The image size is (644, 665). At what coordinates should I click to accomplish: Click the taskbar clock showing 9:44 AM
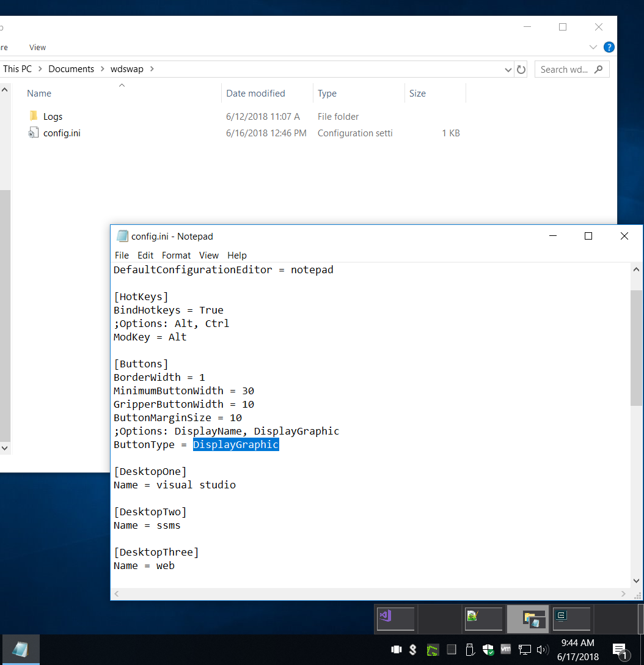point(577,649)
